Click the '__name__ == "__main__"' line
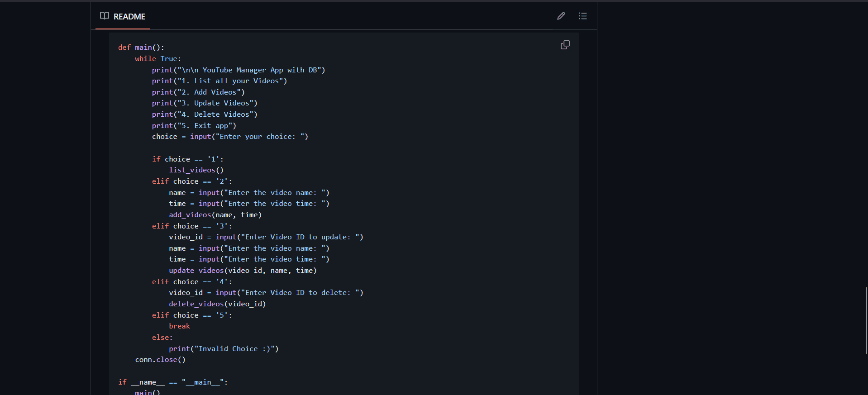Viewport: 868px width, 395px height. (173, 382)
